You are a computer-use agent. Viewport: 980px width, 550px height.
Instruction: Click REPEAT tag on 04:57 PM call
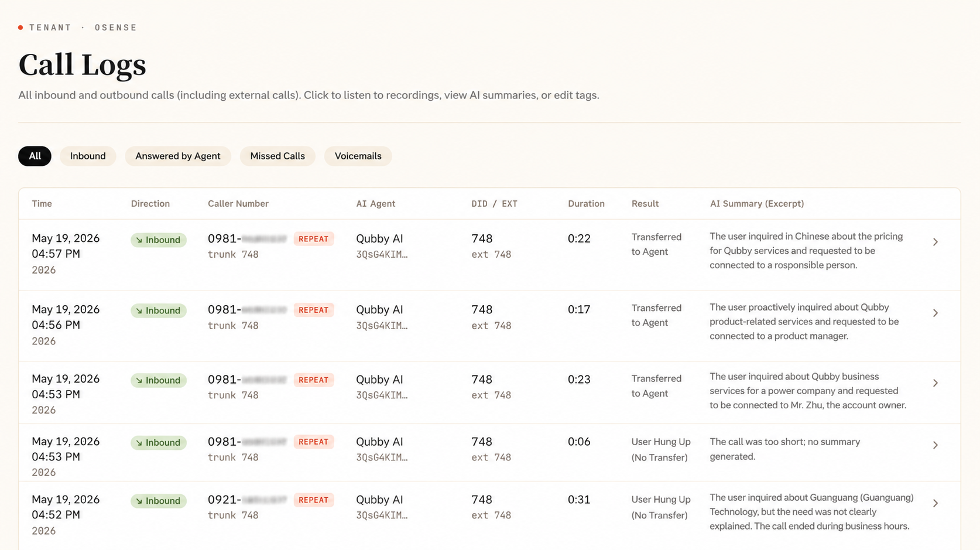314,239
